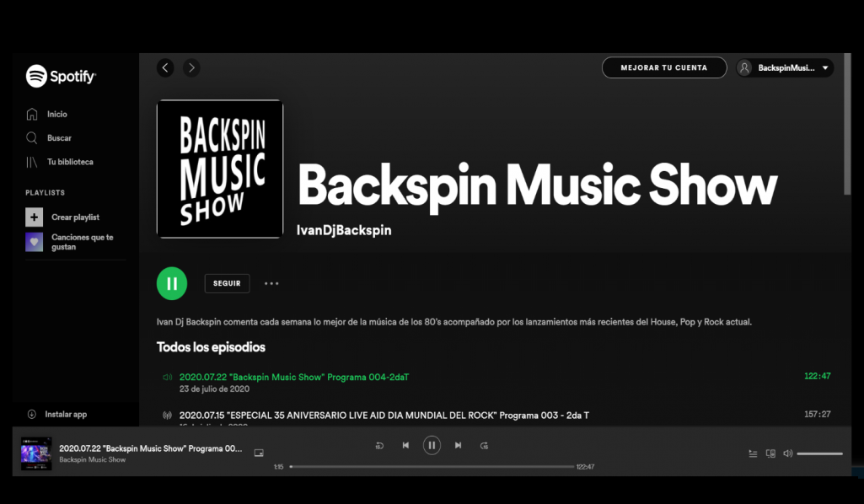Select episode Programa 004-2daT
The width and height of the screenshot is (864, 504).
(293, 378)
